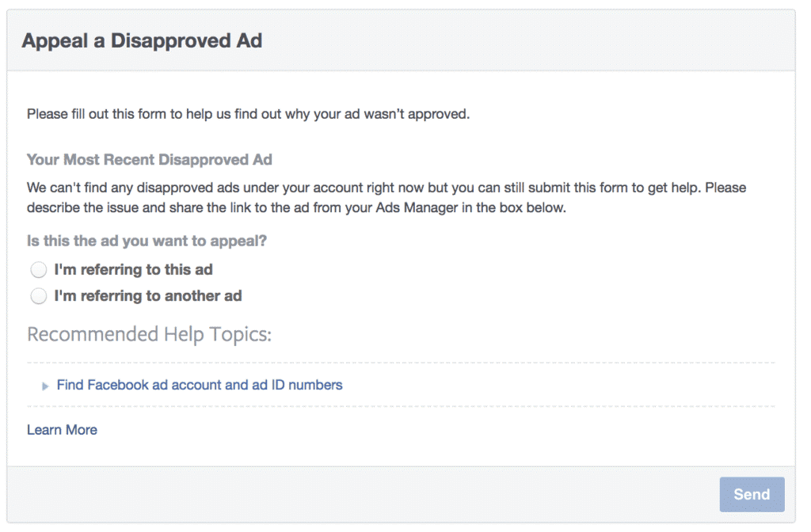This screenshot has width=811, height=532.
Task: Open "Find Facebook ad account and ad ID numbers"
Action: coord(199,385)
